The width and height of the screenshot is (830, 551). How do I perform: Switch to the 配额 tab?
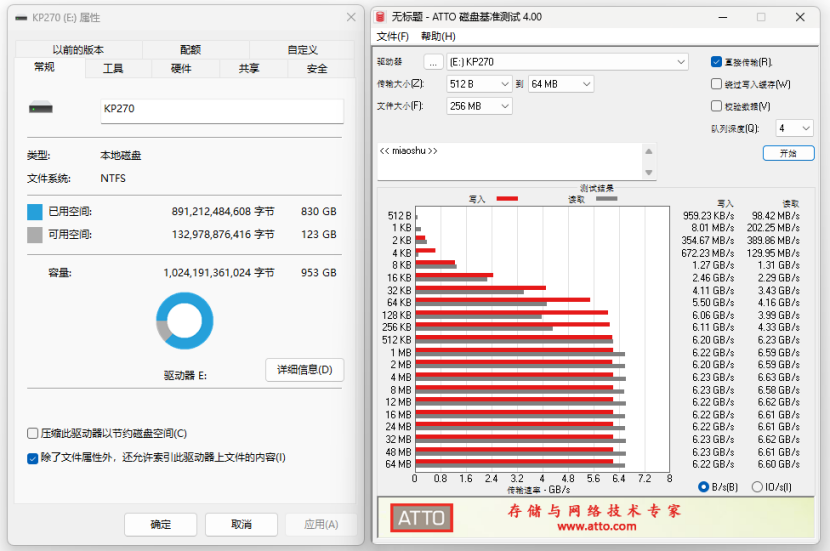pos(191,50)
